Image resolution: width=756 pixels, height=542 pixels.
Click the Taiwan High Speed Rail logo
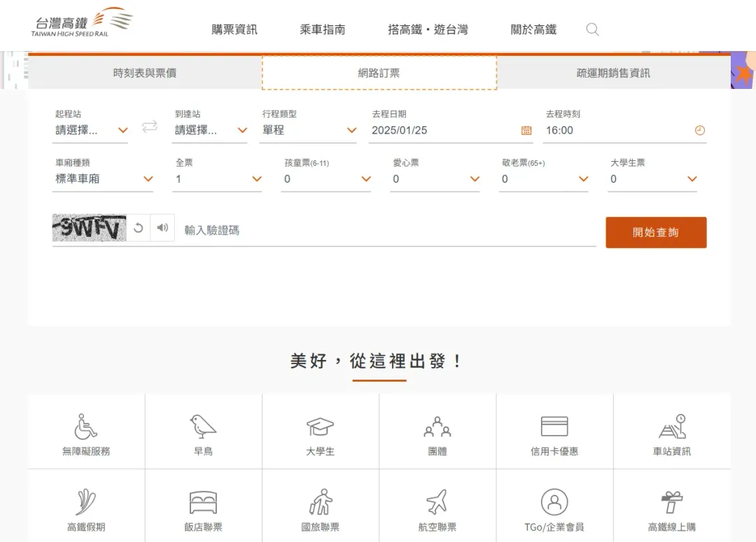[x=82, y=22]
